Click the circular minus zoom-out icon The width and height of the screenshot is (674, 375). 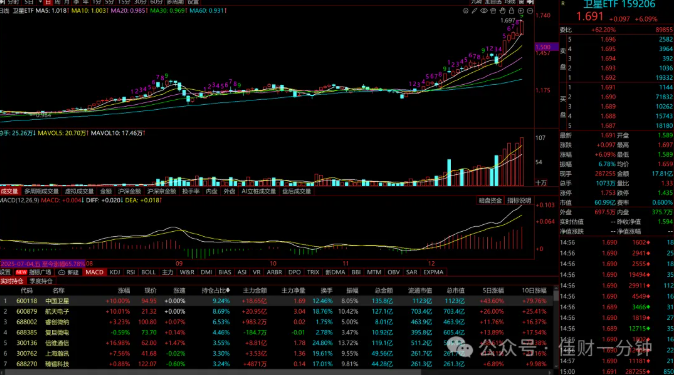pos(530,11)
